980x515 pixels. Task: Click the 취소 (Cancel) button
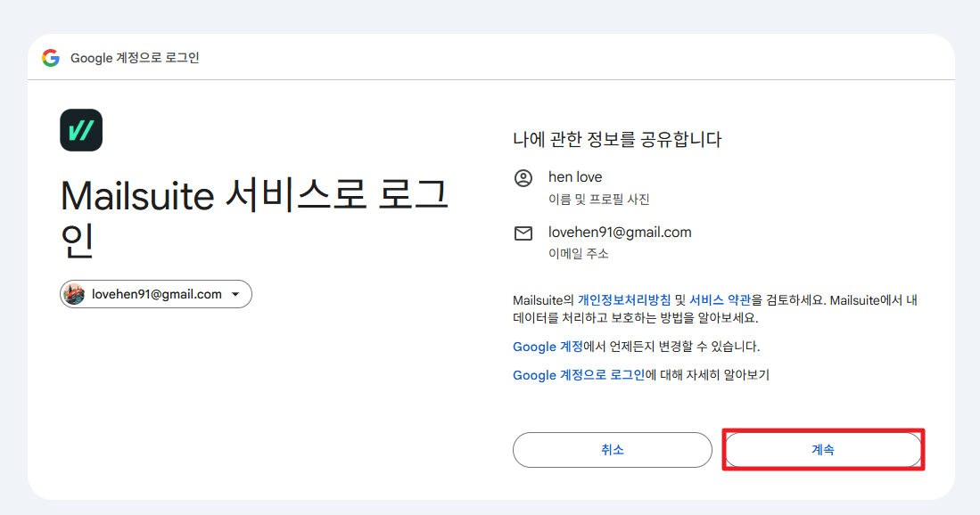[x=613, y=449]
